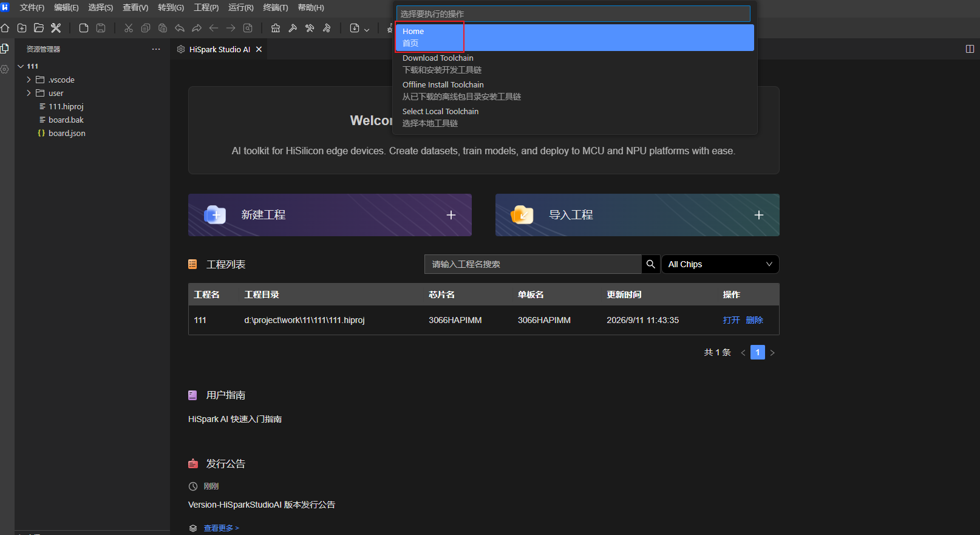Open the 终端(T) menu
The height and width of the screenshot is (535, 980).
coord(276,8)
